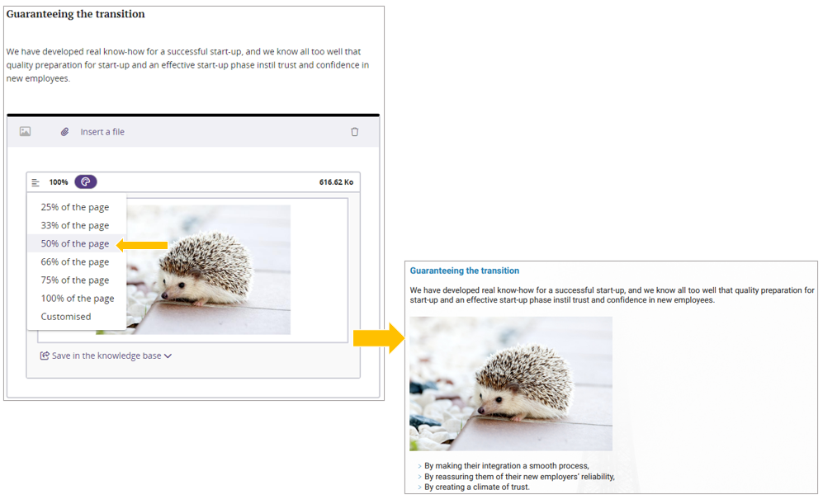Viewport: 823px width, 504px height.
Task: Click the blue Guaranteeing the transition heading
Action: click(465, 271)
